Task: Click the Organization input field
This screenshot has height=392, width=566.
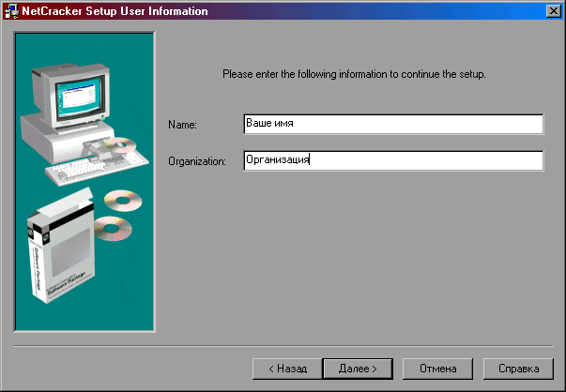Action: coord(393,160)
